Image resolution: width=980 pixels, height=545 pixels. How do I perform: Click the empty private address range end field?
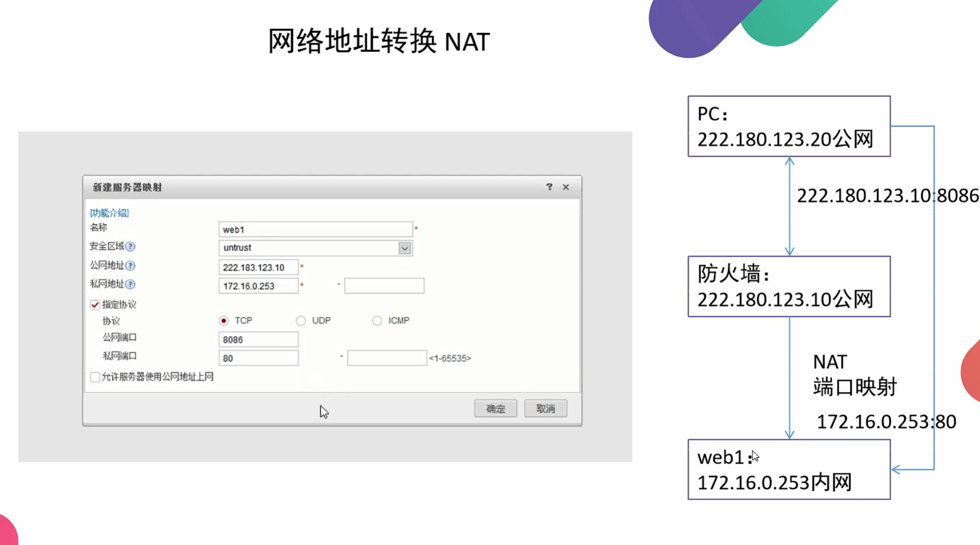tap(384, 286)
